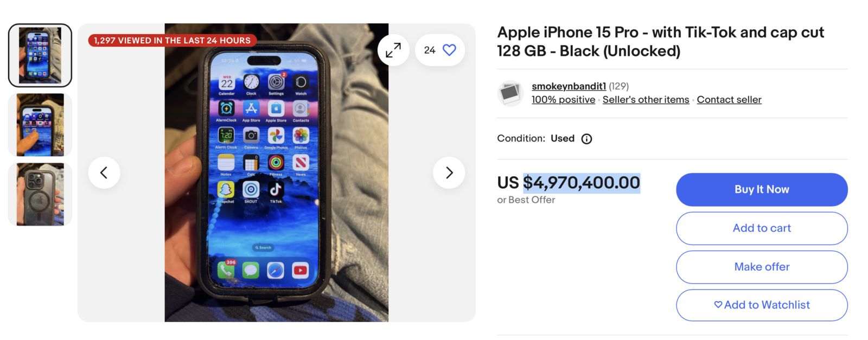Open the Condition info circle icon
Screen dimensions: 868x340
(x=586, y=139)
